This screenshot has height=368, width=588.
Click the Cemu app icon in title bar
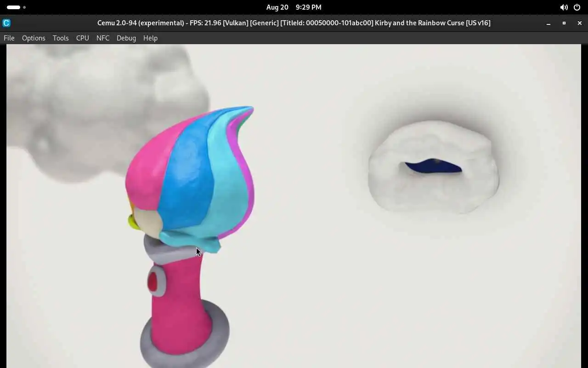6,23
